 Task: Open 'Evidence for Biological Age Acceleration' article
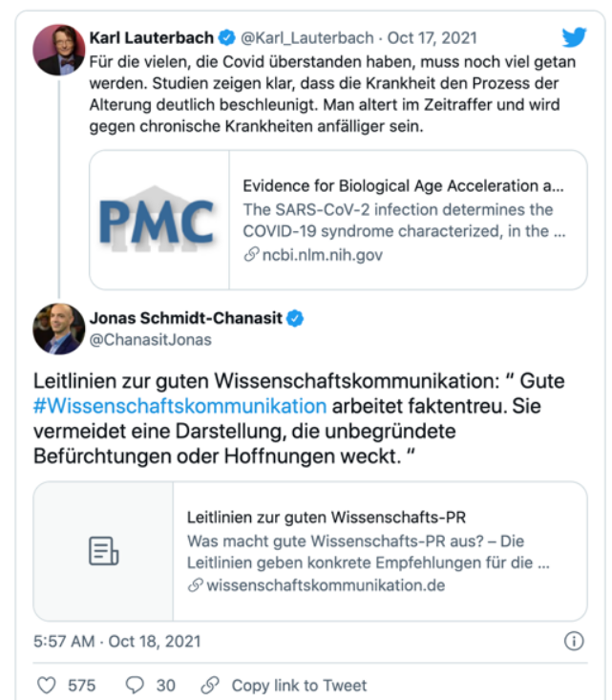[x=403, y=185]
